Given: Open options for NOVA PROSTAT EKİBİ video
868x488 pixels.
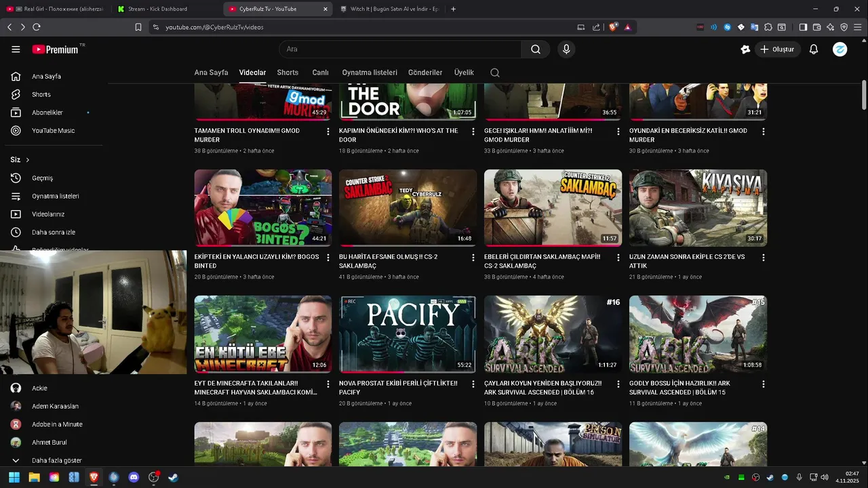Looking at the screenshot, I should (x=473, y=384).
